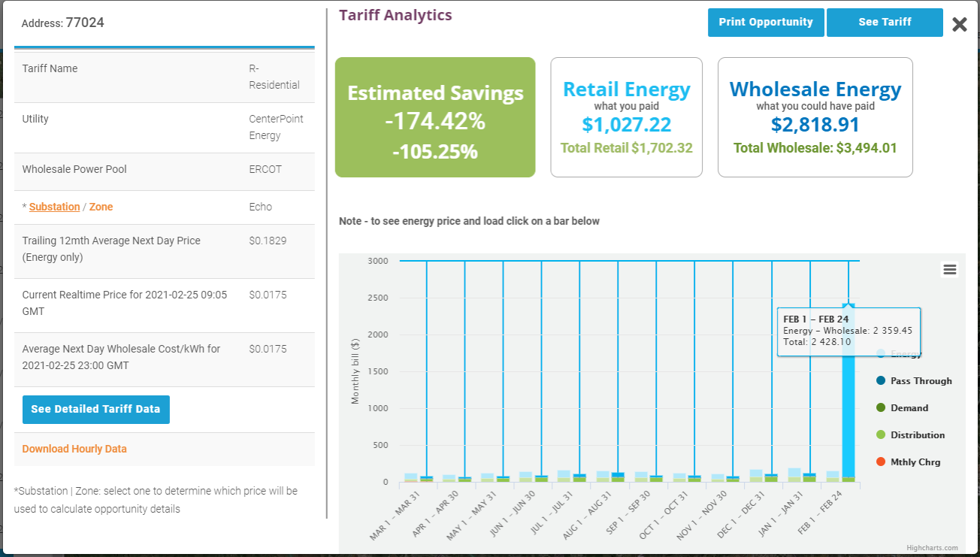The image size is (980, 557).
Task: Toggle Mthly Chrg series in legend
Action: (x=915, y=462)
